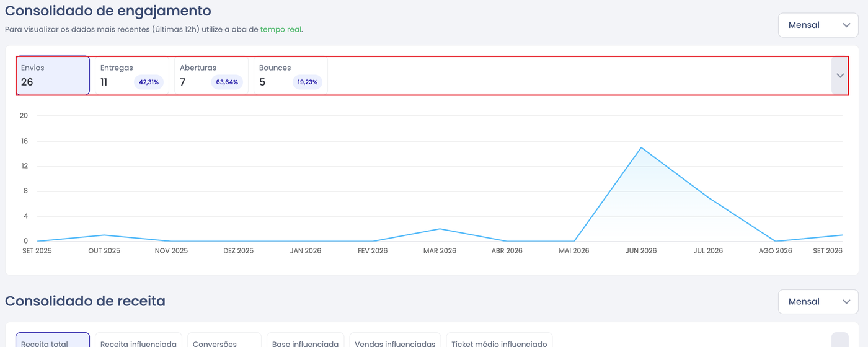Select the Bounces metric card
This screenshot has height=347, width=868.
(291, 76)
